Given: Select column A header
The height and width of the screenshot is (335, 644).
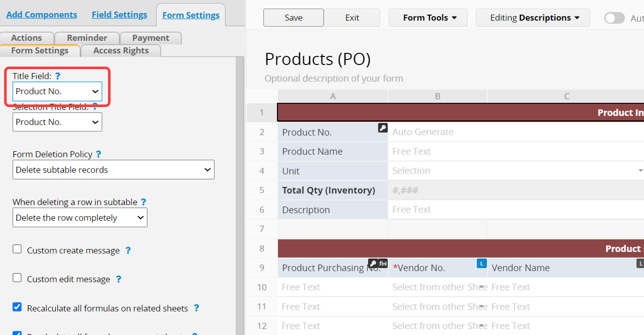Looking at the screenshot, I should (x=333, y=96).
